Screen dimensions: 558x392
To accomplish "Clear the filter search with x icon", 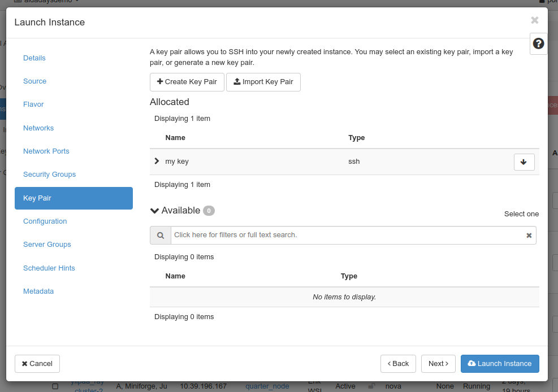I will click(529, 236).
